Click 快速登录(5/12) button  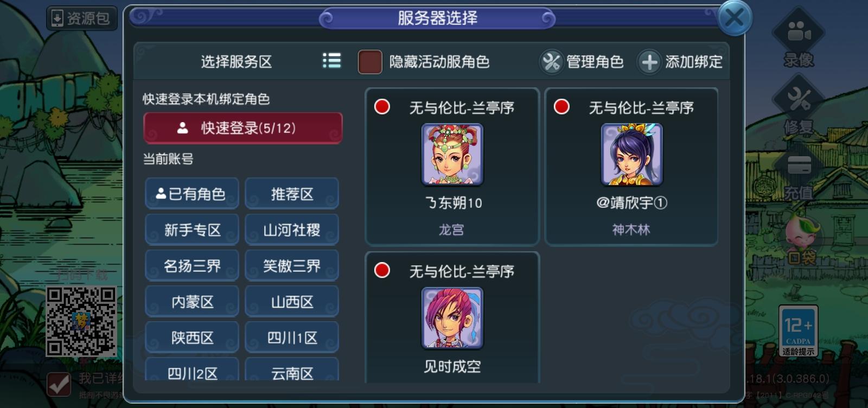click(242, 128)
